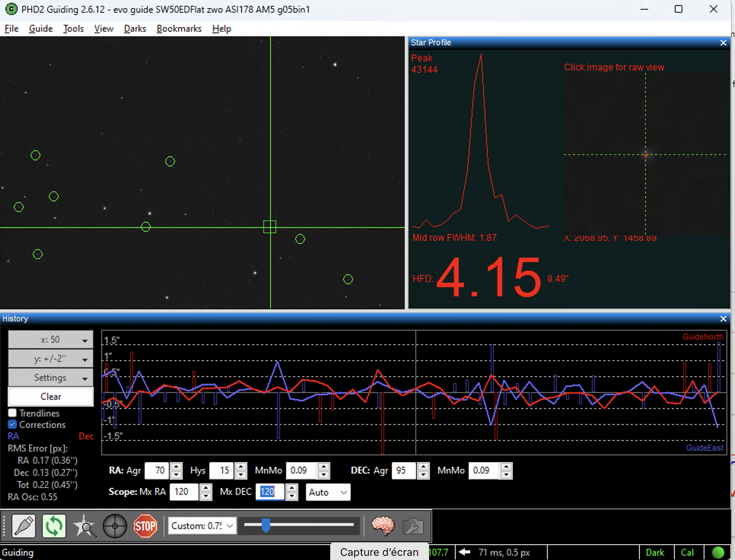The image size is (735, 560).
Task: Click the RA MnMo input field
Action: coord(301,471)
